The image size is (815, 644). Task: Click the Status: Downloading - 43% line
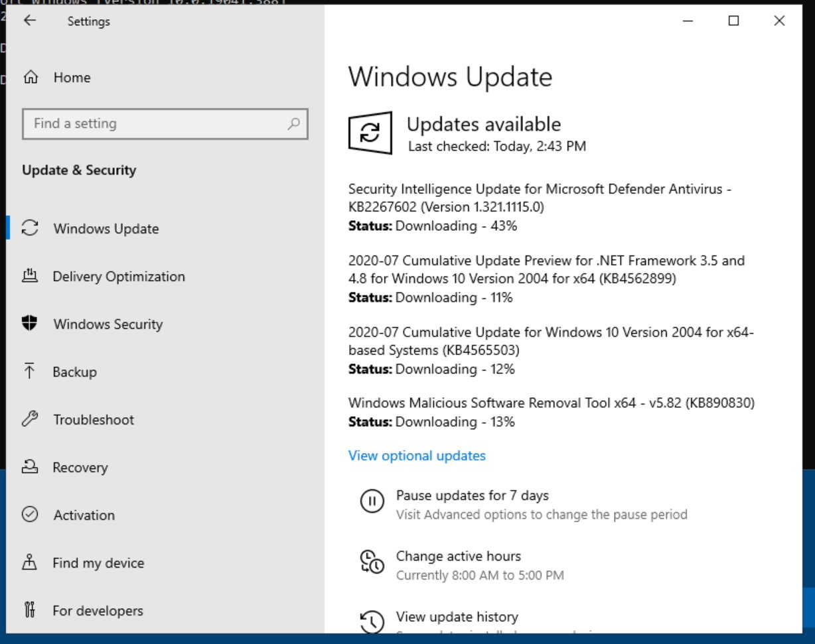[x=433, y=225]
